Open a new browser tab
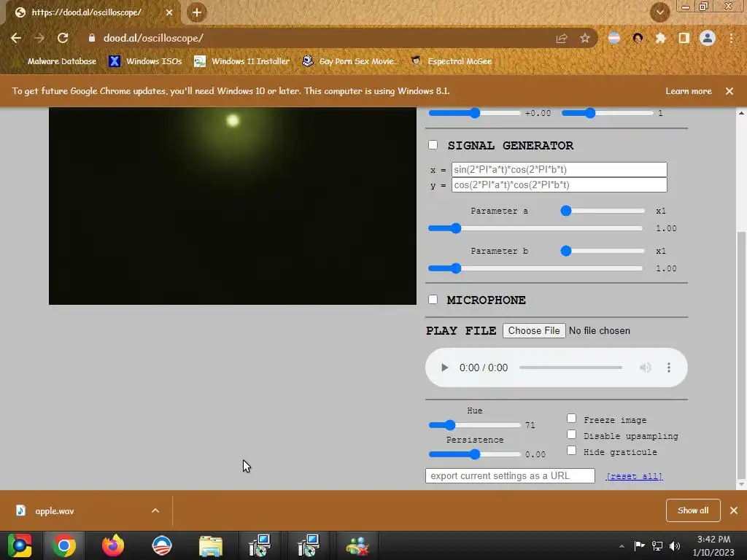This screenshot has width=747, height=560. point(197,12)
